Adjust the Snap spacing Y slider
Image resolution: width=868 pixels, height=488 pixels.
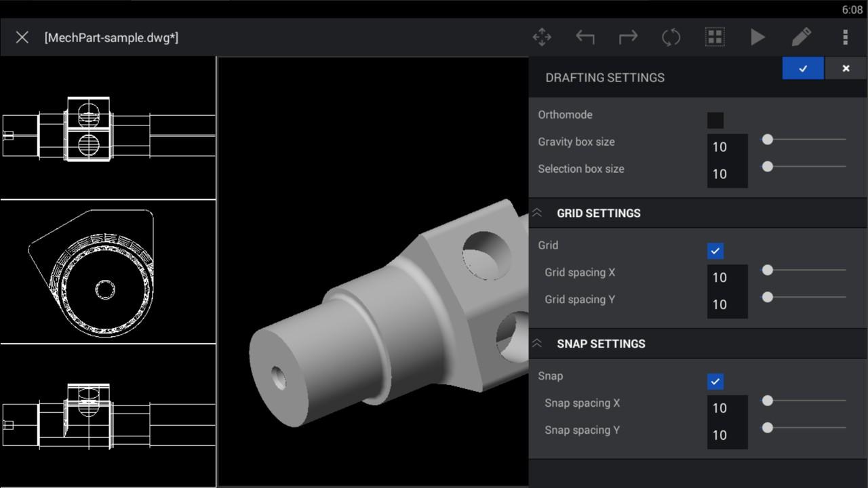coord(804,428)
